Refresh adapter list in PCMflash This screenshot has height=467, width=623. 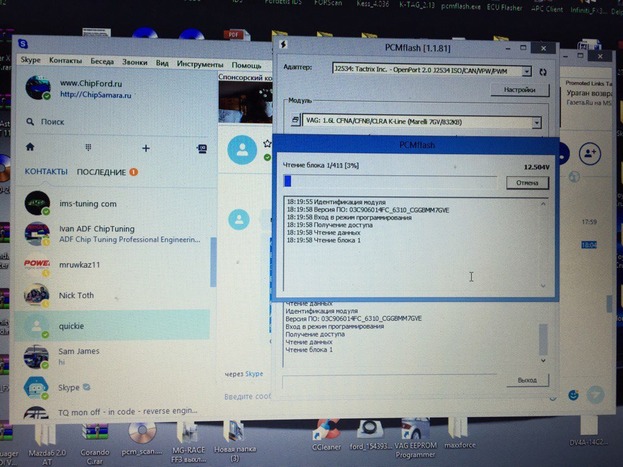point(543,72)
